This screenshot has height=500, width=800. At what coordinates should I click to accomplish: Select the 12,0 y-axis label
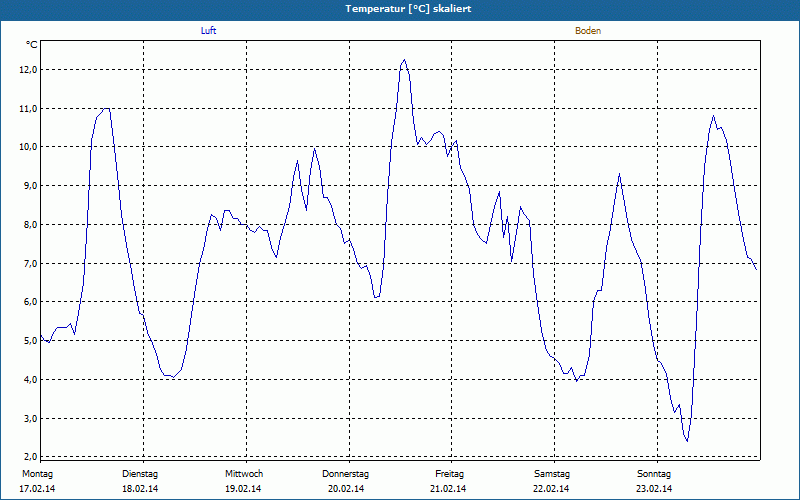(x=28, y=70)
